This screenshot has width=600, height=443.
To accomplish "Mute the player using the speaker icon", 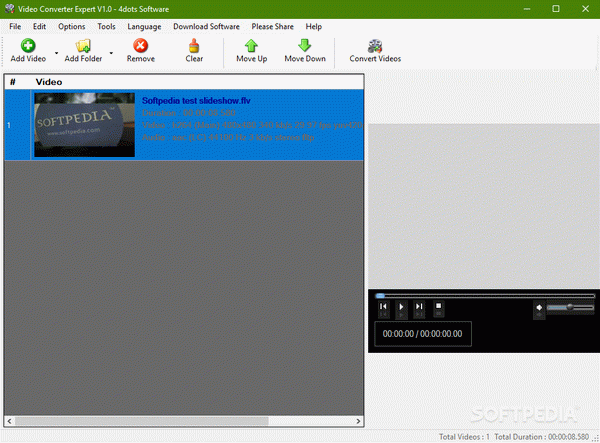I will pos(539,307).
